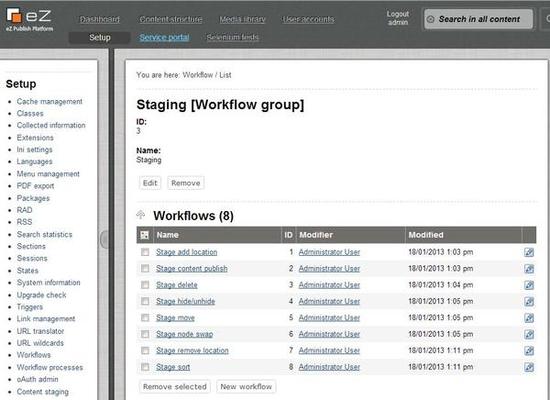
Task: Click the Remove workflow group button
Action: coord(186,183)
